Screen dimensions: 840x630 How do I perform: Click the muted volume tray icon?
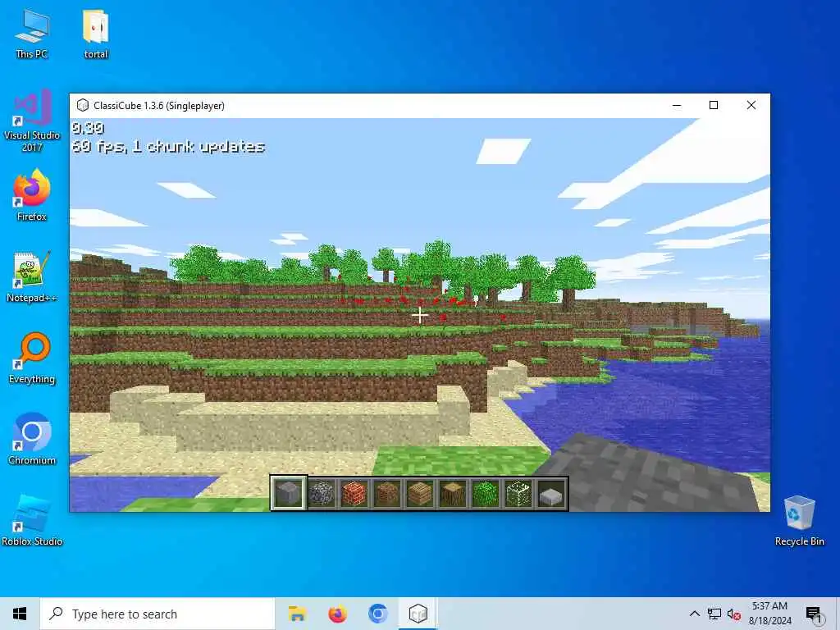click(734, 614)
